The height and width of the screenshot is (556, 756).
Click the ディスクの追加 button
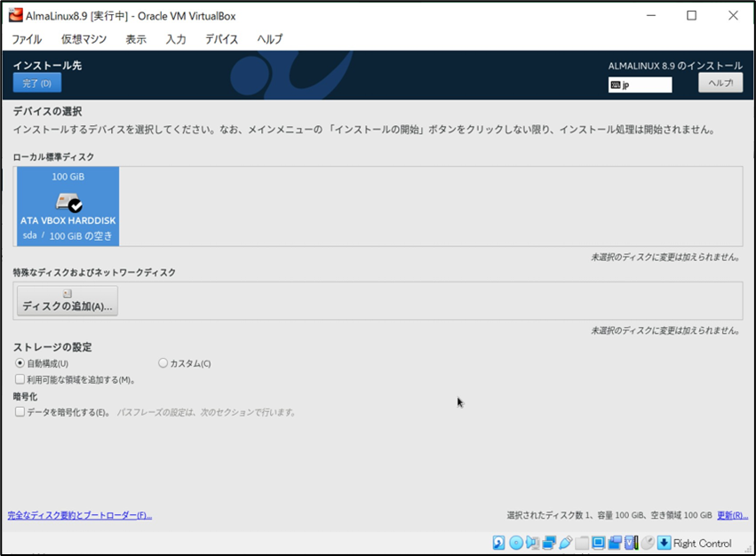(x=68, y=301)
